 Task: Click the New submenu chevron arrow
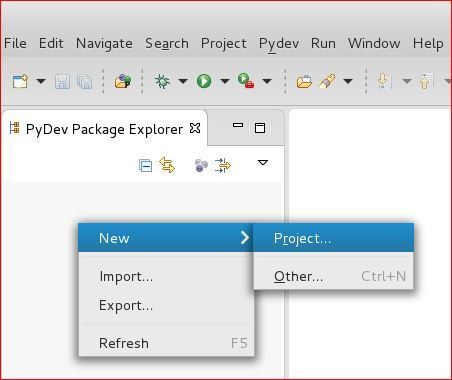(245, 238)
